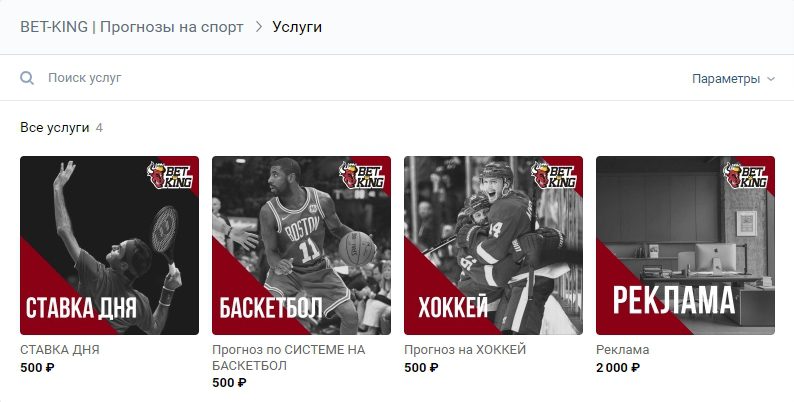Focus the Поиск услуг search field
The height and width of the screenshot is (402, 794).
(x=354, y=78)
